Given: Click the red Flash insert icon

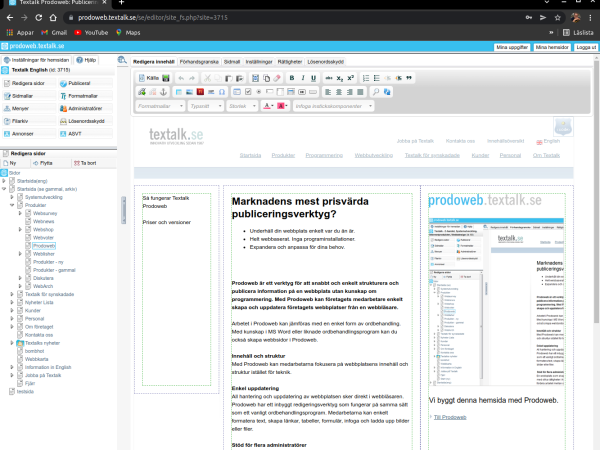Looking at the screenshot, I should (200, 92).
